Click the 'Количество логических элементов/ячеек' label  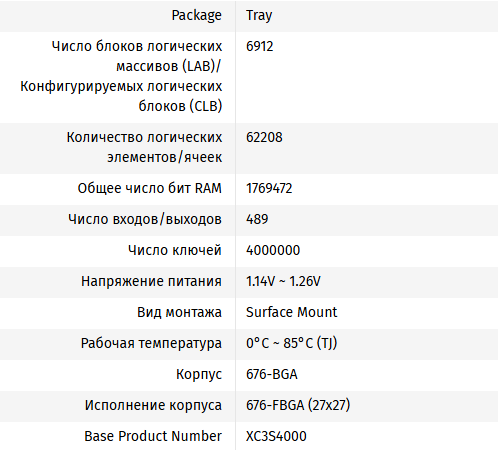(144, 147)
